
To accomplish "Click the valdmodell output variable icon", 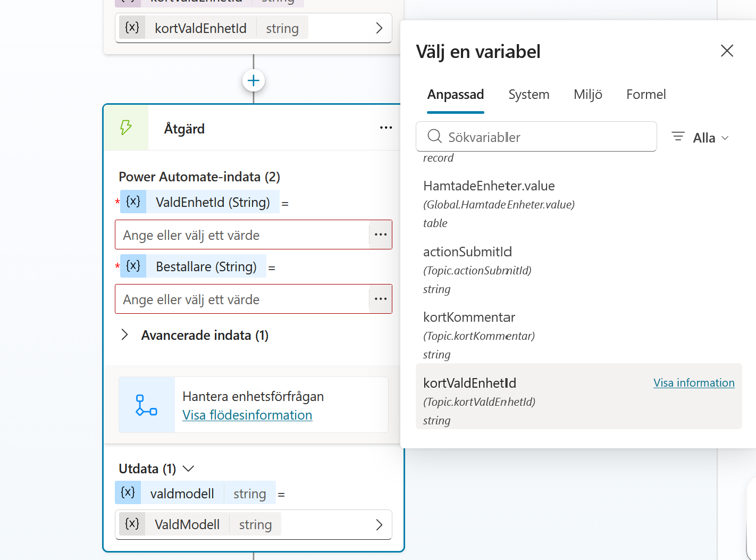I will 128,492.
